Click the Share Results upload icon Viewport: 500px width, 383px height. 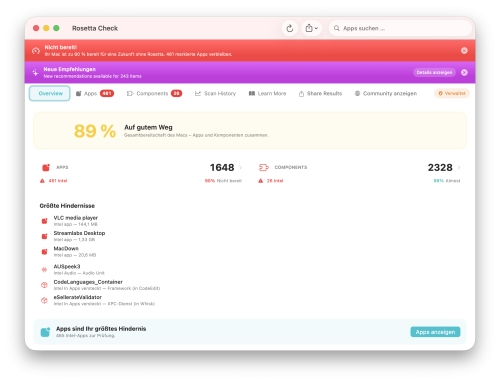(301, 94)
